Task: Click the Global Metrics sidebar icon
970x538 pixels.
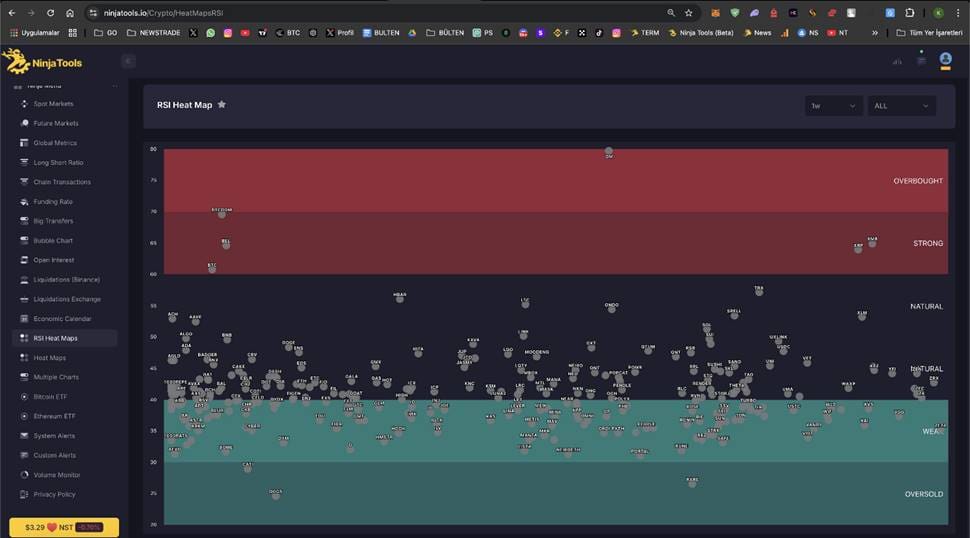Action: (x=24, y=143)
